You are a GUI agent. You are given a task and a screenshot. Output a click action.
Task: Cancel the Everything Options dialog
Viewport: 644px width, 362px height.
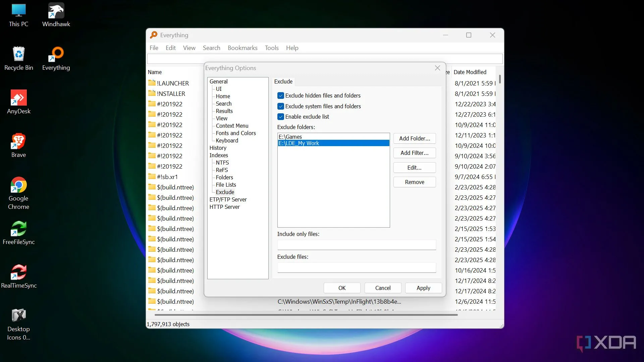pos(383,288)
